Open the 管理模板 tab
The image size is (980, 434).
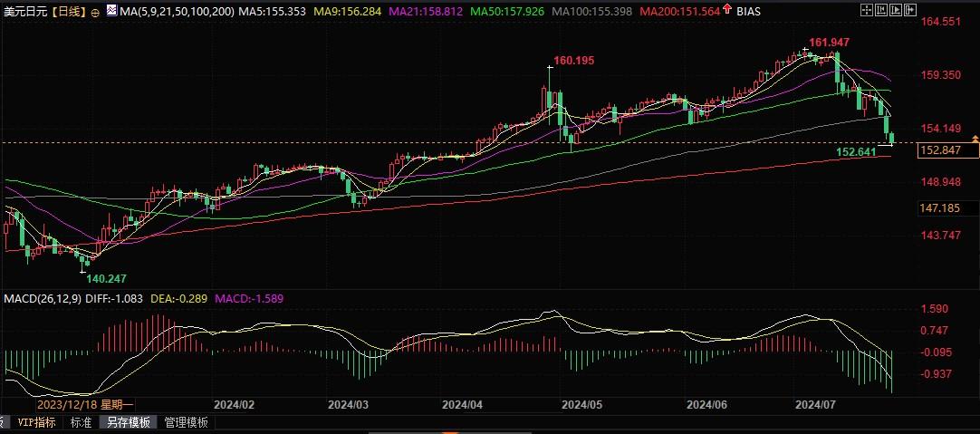click(187, 423)
